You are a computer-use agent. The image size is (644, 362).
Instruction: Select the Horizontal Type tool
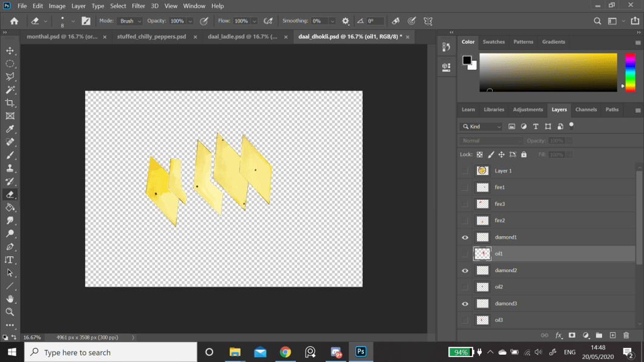(10, 259)
